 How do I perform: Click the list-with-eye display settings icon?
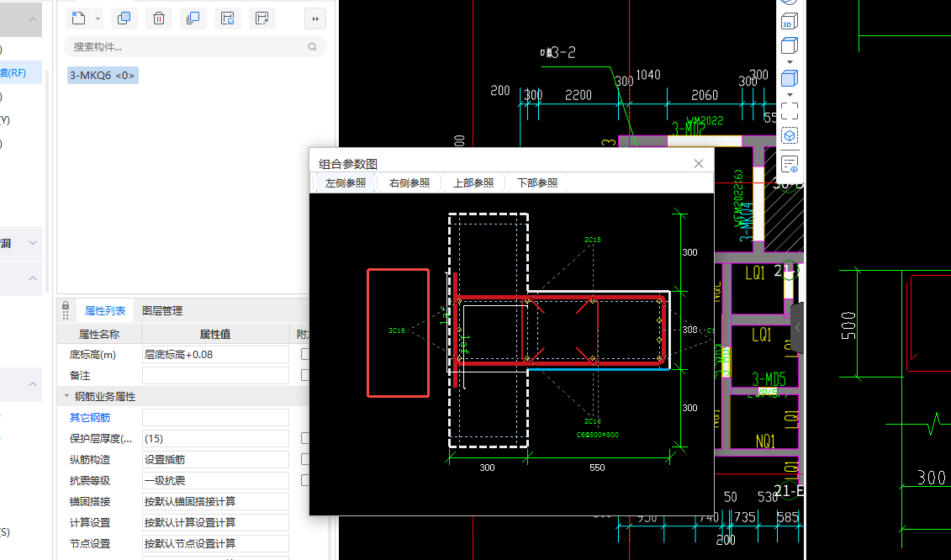(789, 165)
